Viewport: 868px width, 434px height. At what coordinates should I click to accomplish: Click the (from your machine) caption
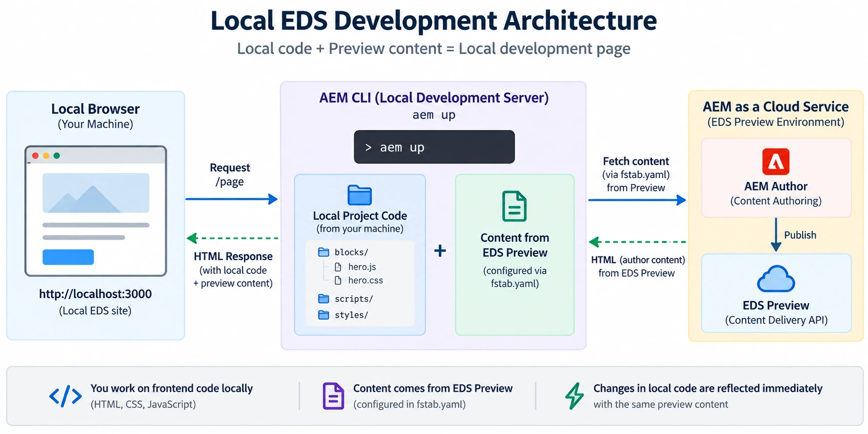point(360,229)
